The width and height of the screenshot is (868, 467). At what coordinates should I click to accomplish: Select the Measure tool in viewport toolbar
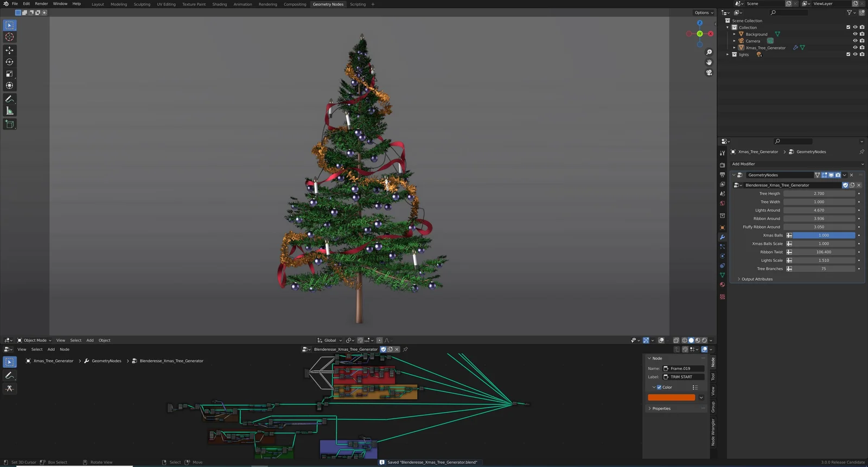9,111
